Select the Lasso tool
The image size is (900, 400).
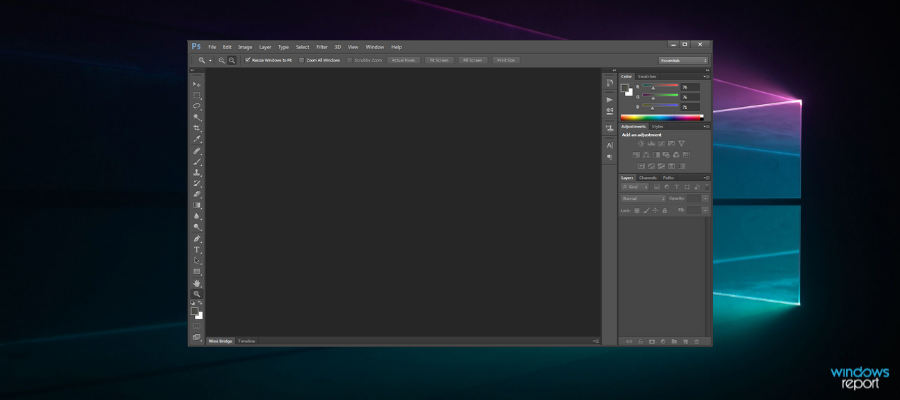[197, 105]
